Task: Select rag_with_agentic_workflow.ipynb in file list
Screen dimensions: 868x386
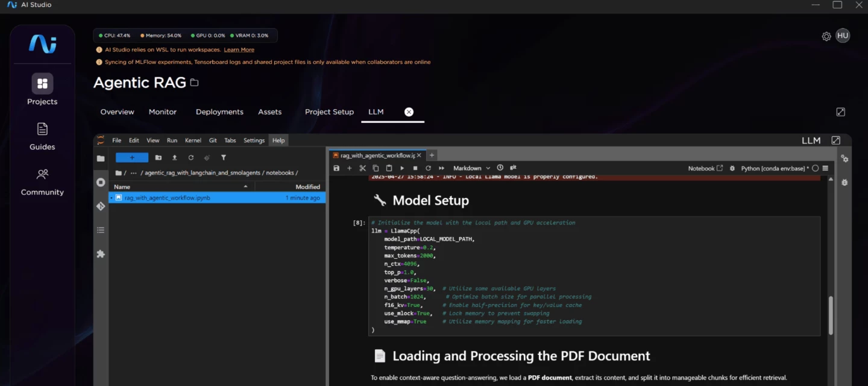Action: coord(217,198)
